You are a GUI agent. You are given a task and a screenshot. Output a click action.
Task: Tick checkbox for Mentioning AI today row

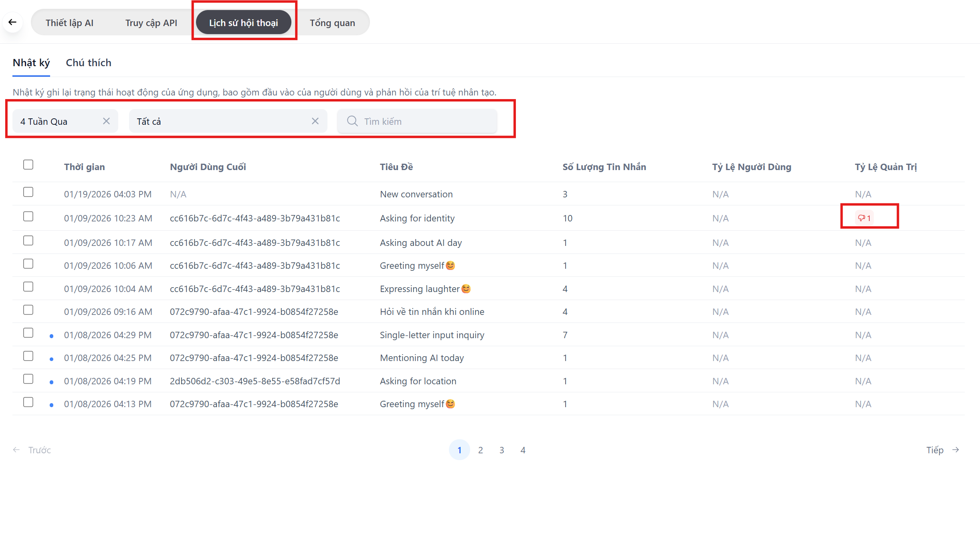tap(28, 356)
